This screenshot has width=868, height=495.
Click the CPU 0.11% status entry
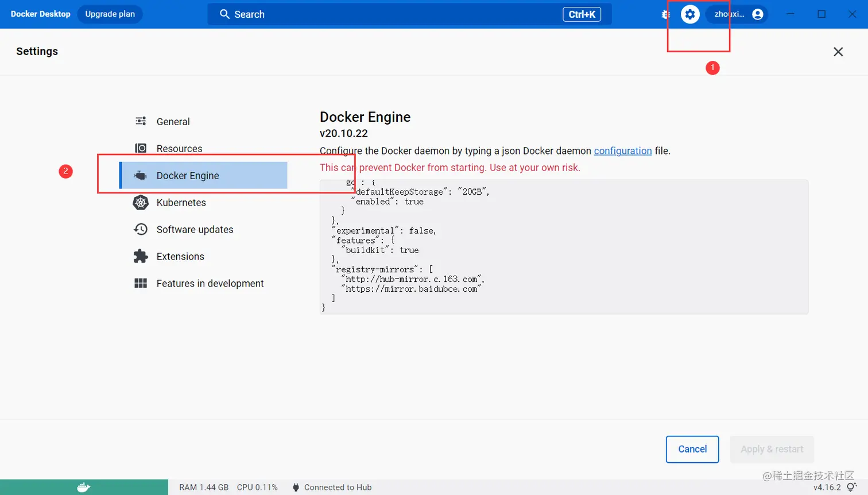[257, 488]
